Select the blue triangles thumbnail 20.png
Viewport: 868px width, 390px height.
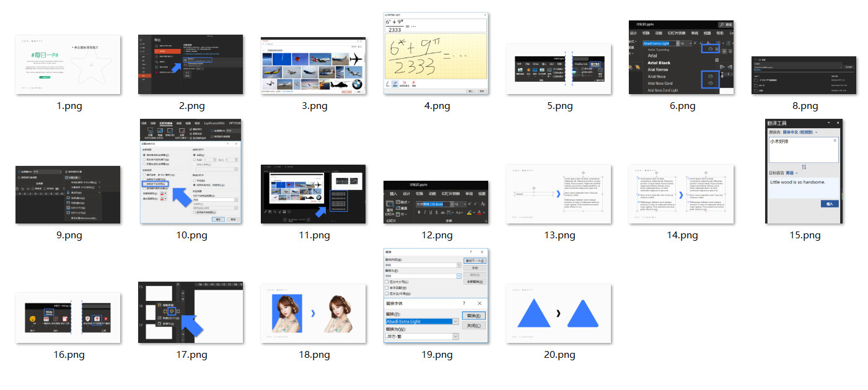[559, 314]
